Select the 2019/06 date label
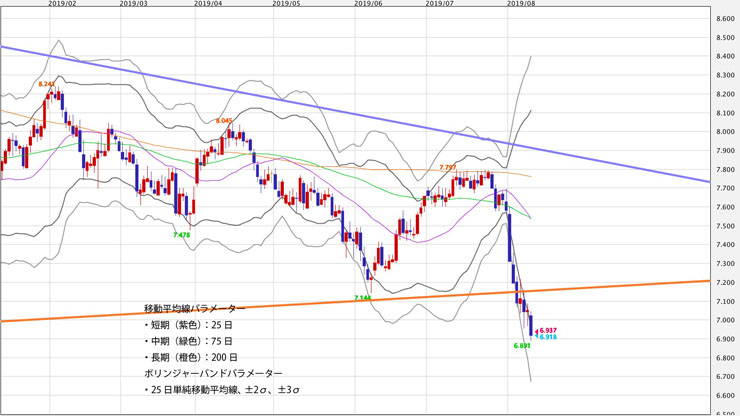Image resolution: width=740 pixels, height=416 pixels. coord(368,3)
